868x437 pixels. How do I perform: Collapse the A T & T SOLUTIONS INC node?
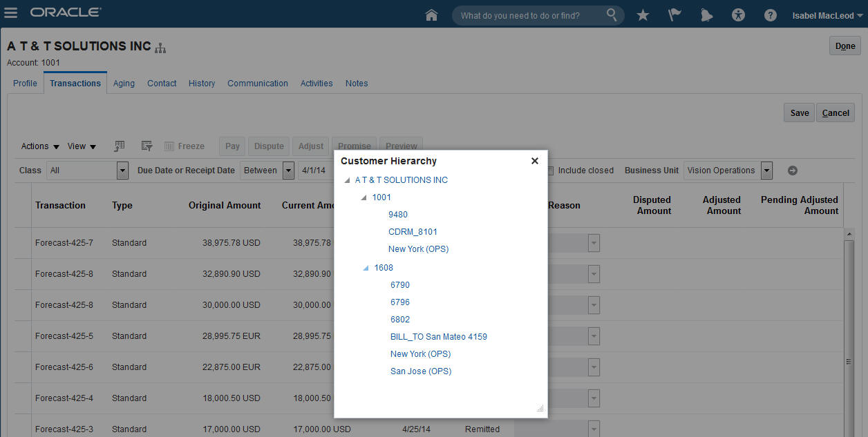[x=347, y=180]
